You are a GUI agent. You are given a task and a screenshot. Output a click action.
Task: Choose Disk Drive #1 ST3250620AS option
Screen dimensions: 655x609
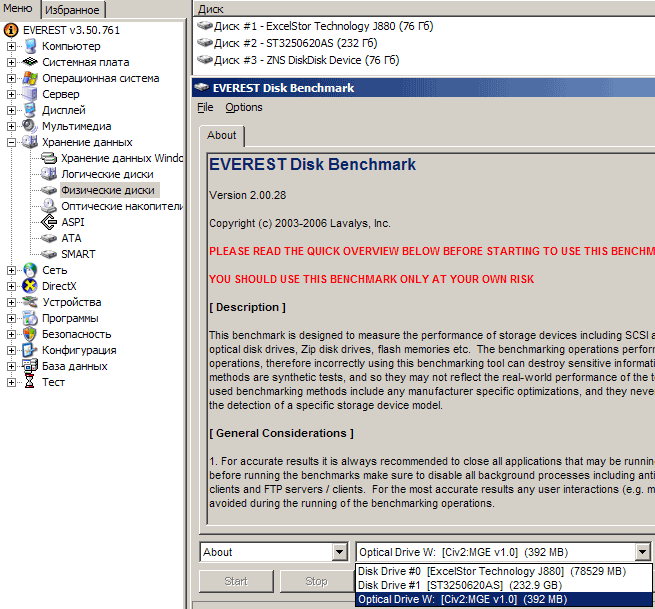click(503, 585)
